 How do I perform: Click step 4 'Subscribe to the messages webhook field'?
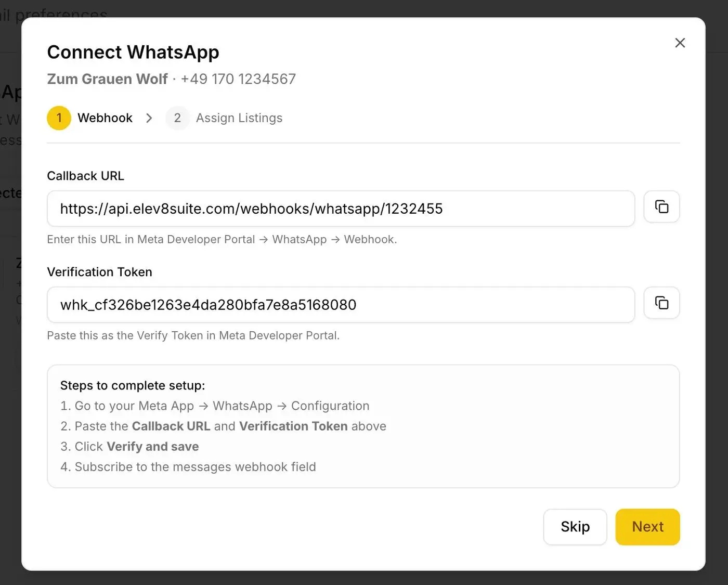[x=188, y=466]
